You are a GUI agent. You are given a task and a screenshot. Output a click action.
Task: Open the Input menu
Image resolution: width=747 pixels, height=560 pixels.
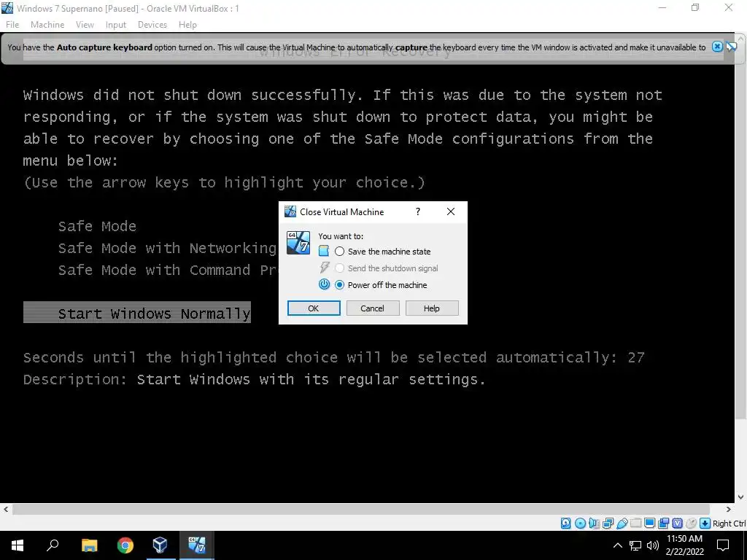coord(116,24)
